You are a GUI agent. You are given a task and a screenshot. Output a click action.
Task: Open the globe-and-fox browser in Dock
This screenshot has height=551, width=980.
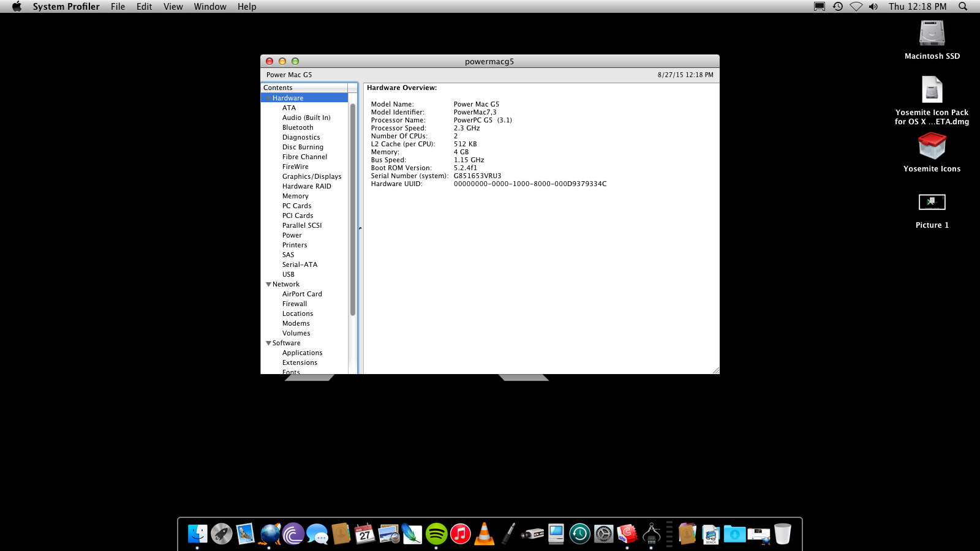click(x=269, y=534)
